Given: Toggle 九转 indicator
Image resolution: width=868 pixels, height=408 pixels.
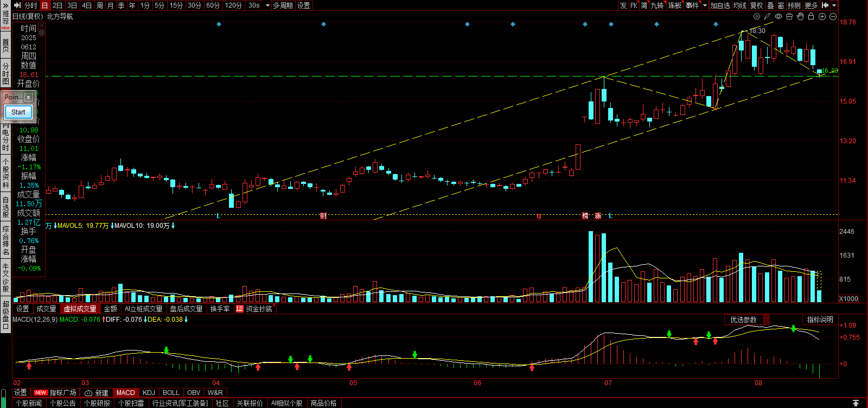Looking at the screenshot, I should click(x=657, y=5).
